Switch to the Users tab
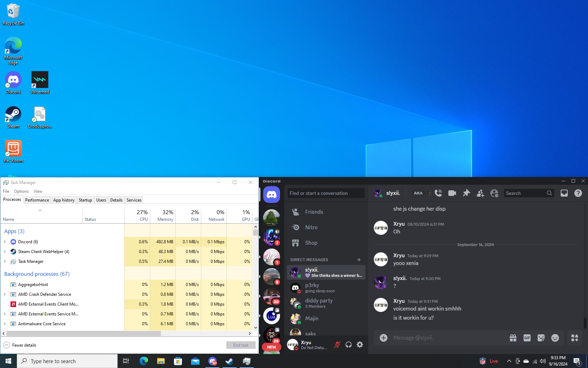This screenshot has width=588, height=368. pyautogui.click(x=101, y=200)
